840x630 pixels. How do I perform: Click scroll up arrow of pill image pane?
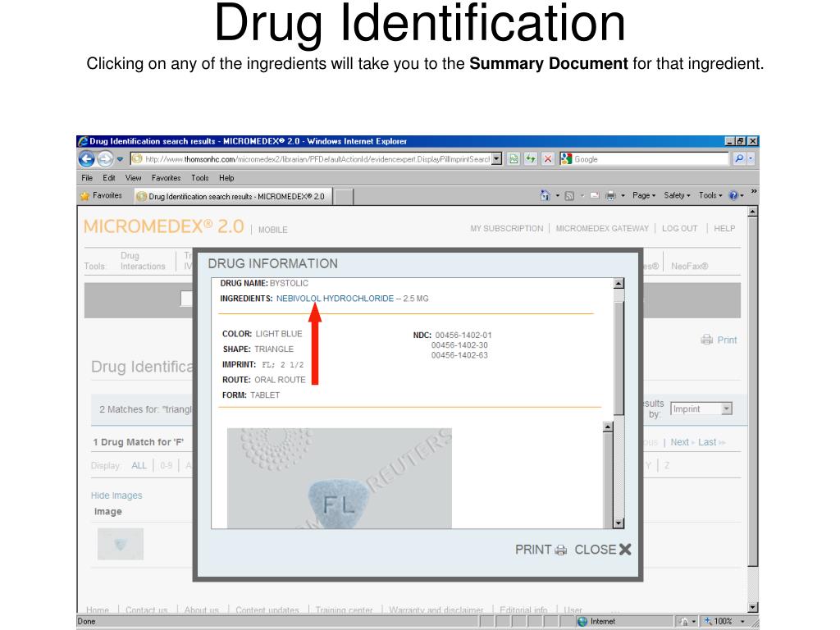[608, 427]
